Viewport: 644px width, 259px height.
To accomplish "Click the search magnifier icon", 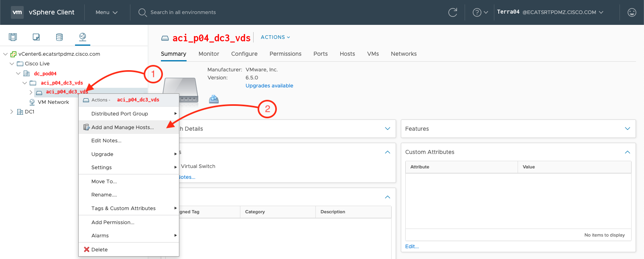I will click(142, 12).
